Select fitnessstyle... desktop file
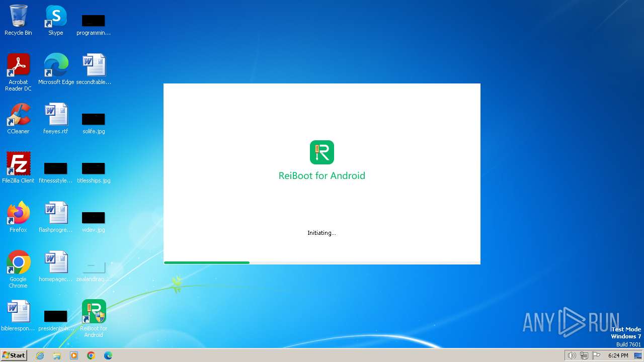 (56, 173)
